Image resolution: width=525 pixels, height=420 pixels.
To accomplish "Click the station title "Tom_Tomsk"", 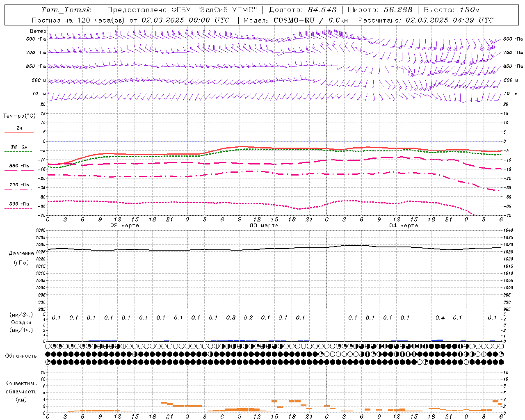I will pos(66,10).
